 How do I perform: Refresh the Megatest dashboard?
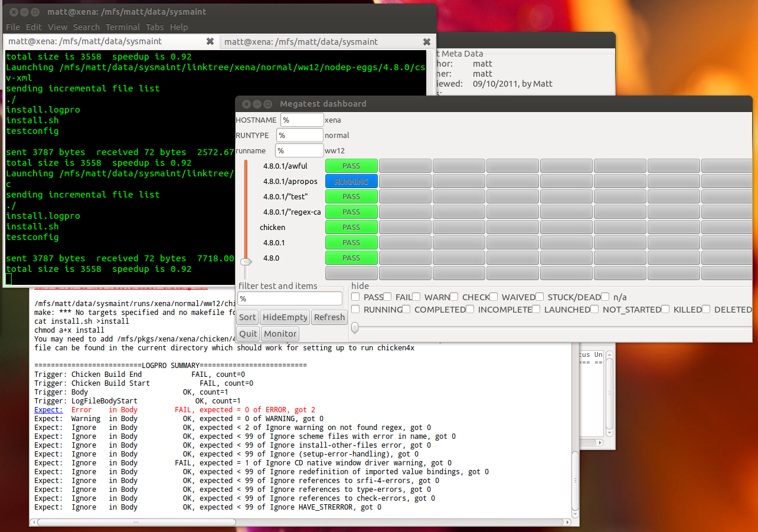click(329, 317)
